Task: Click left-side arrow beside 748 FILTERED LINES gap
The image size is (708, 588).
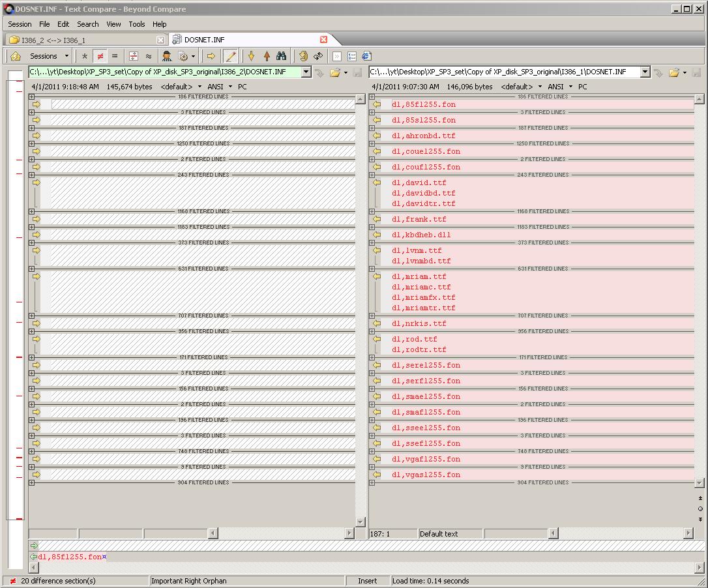Action: [37, 459]
